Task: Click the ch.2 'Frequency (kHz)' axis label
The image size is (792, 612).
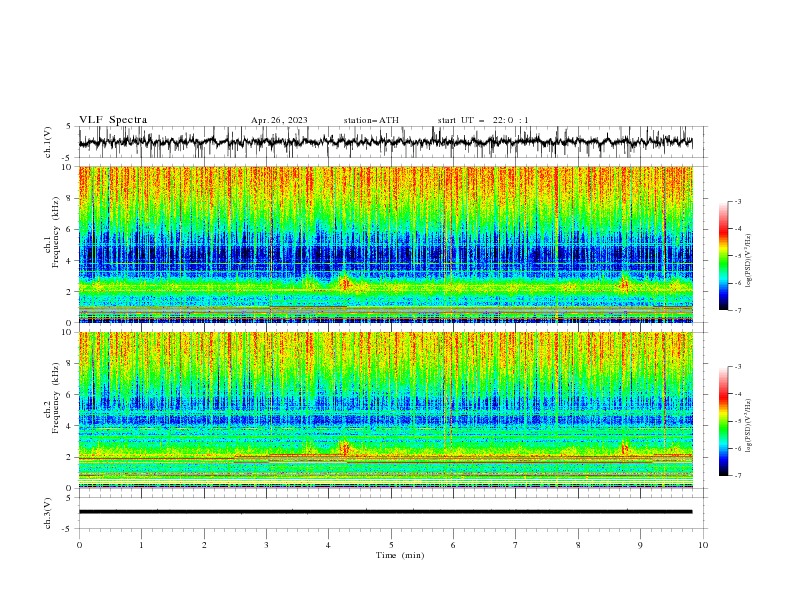Action: point(55,398)
